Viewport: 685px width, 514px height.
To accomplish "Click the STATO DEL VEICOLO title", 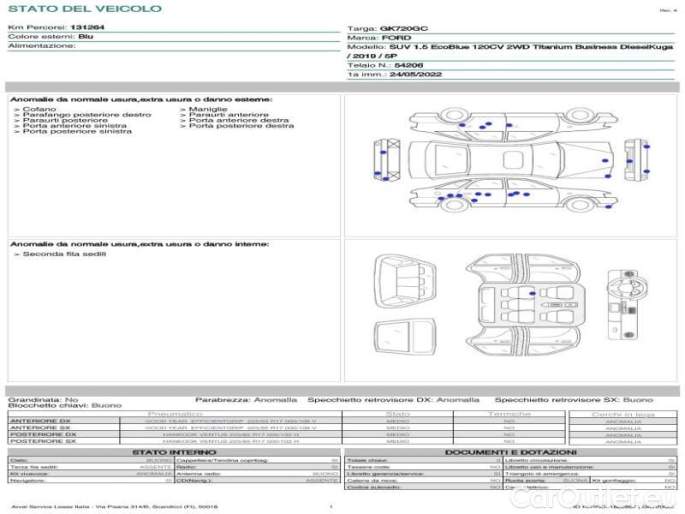I will point(85,9).
